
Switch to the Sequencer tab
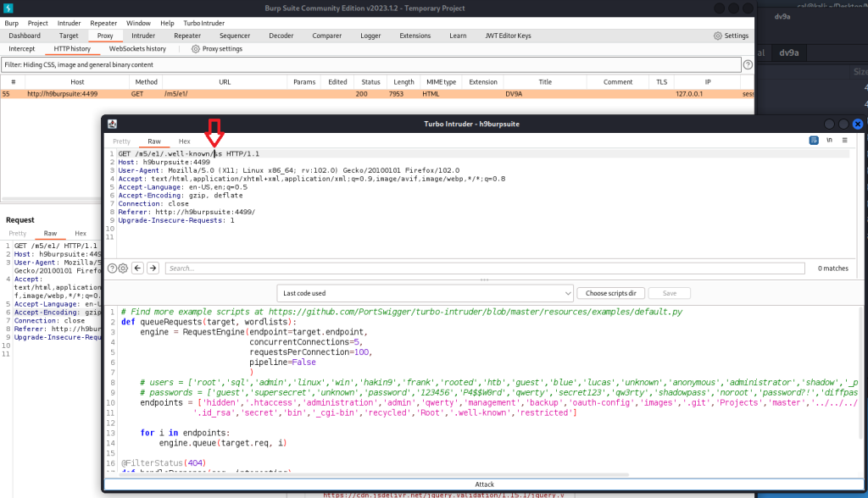235,36
